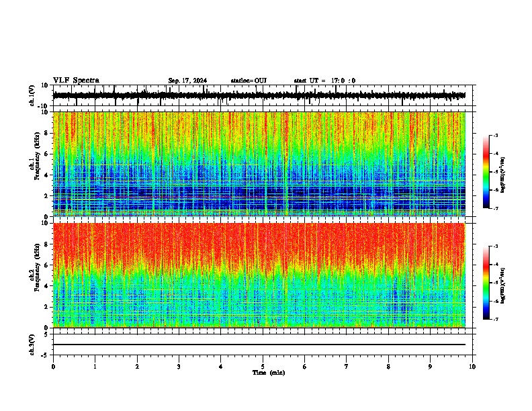Click the '-7' label on ch.2 color bar
The width and height of the screenshot is (532, 411).
click(496, 319)
